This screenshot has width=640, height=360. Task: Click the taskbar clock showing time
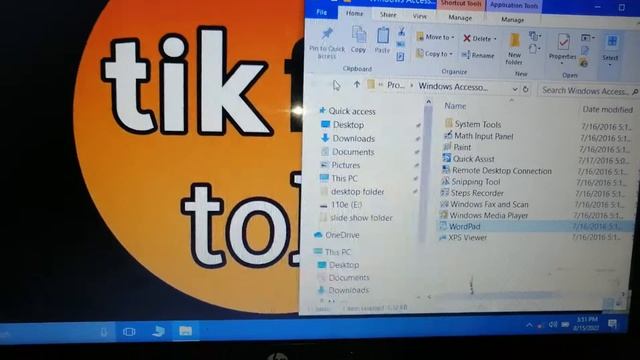pyautogui.click(x=587, y=323)
